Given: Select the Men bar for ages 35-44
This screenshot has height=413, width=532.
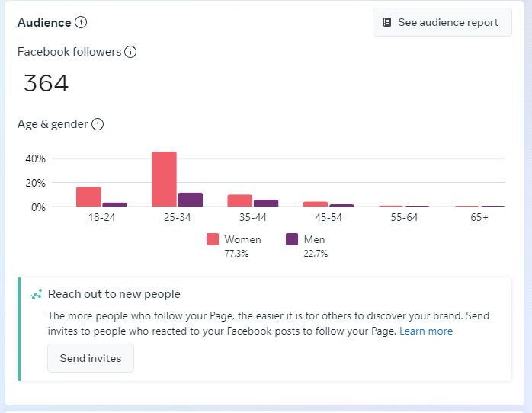Looking at the screenshot, I should click(x=266, y=203).
